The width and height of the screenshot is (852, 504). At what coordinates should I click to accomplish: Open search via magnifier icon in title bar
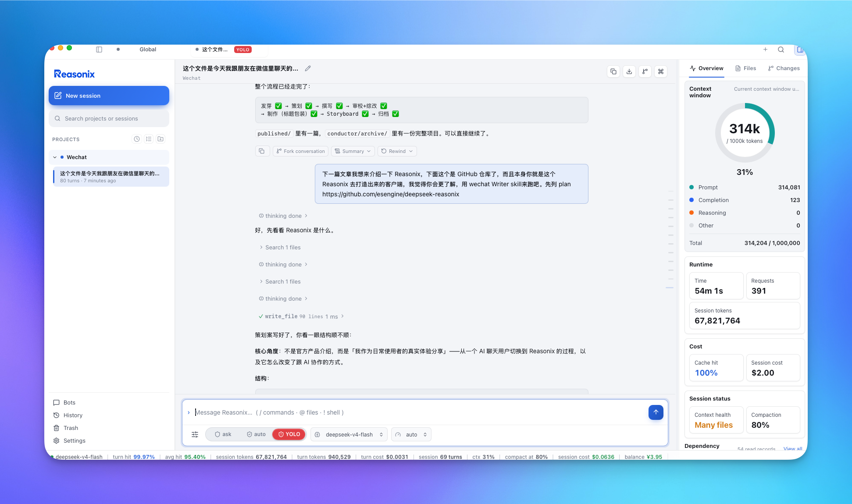[x=781, y=50]
